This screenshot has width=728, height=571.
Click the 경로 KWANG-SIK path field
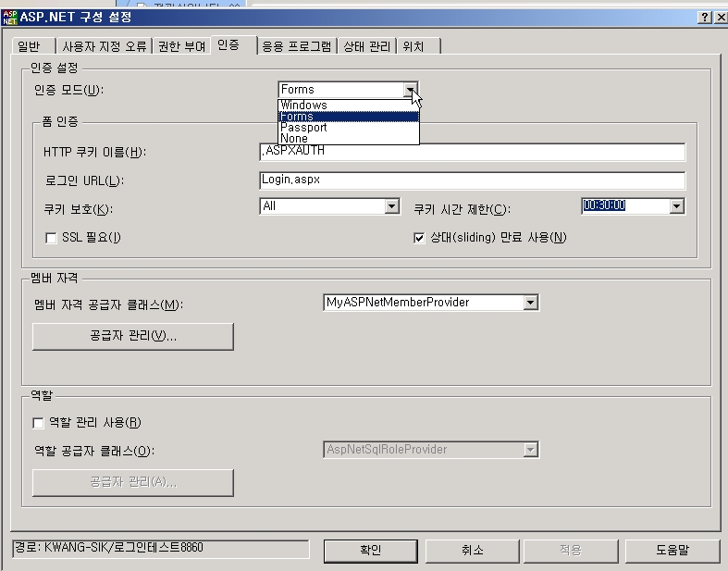[x=161, y=549]
